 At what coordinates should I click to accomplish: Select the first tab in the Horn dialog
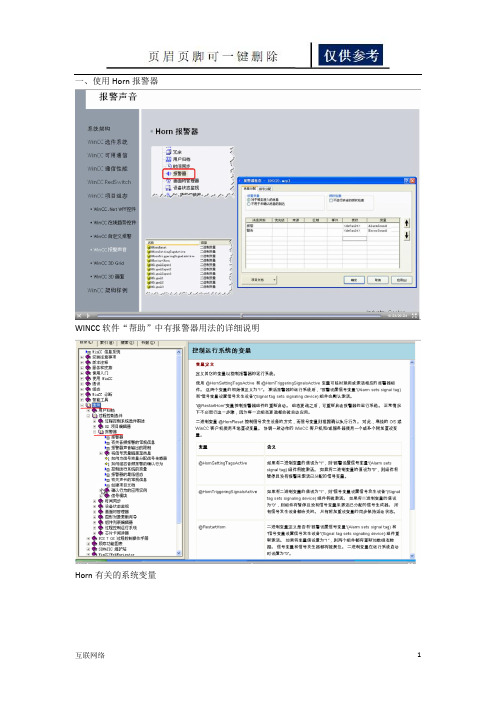point(250,188)
